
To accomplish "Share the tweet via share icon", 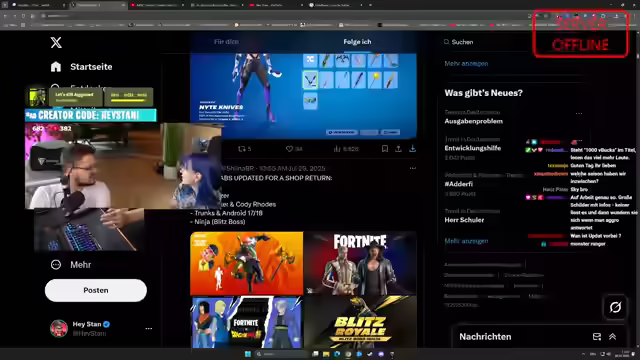I will tap(398, 149).
